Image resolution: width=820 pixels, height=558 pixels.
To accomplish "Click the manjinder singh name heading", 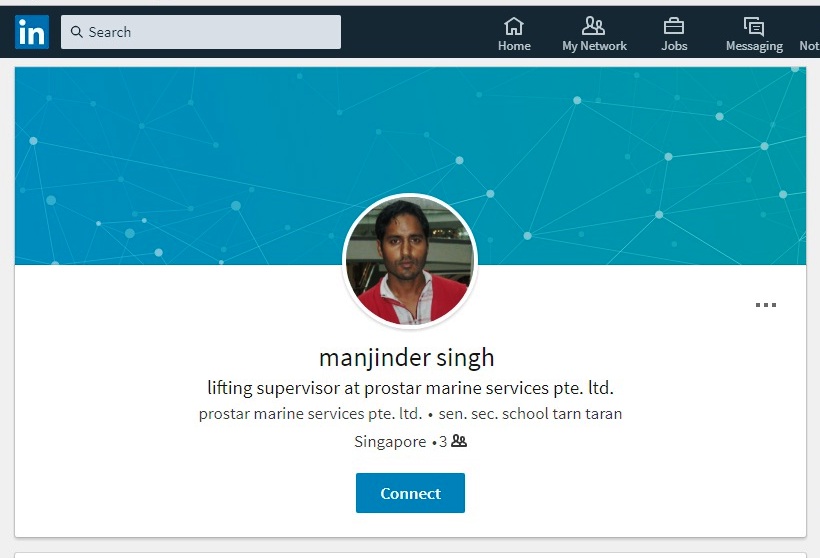I will point(406,358).
